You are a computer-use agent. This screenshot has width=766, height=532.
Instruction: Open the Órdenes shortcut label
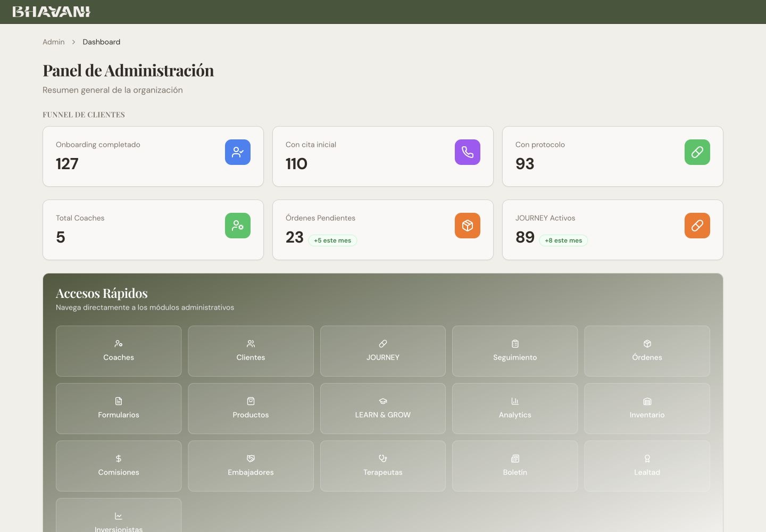647,358
